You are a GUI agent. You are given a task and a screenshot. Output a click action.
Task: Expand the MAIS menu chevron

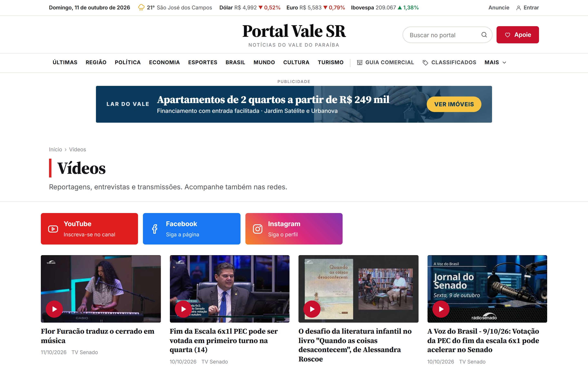point(504,63)
